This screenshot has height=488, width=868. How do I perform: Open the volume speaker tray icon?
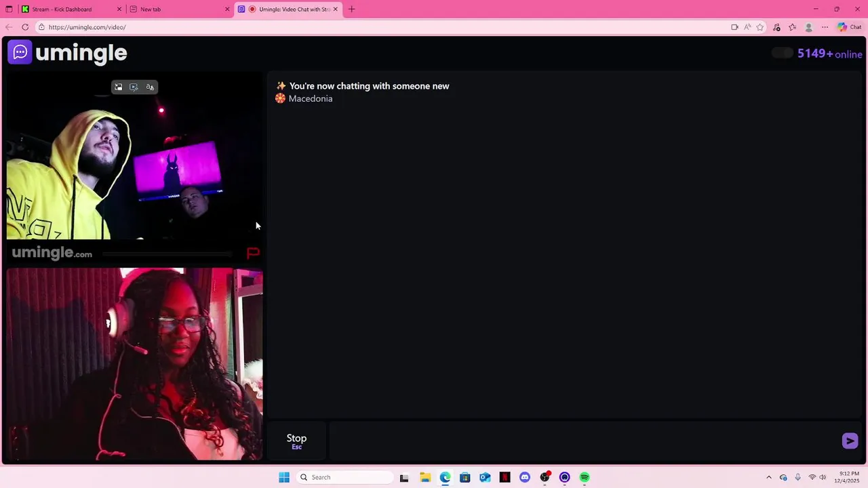tap(823, 477)
